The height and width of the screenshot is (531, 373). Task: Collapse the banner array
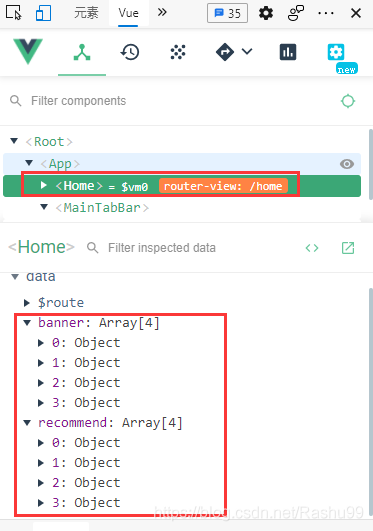[27, 323]
